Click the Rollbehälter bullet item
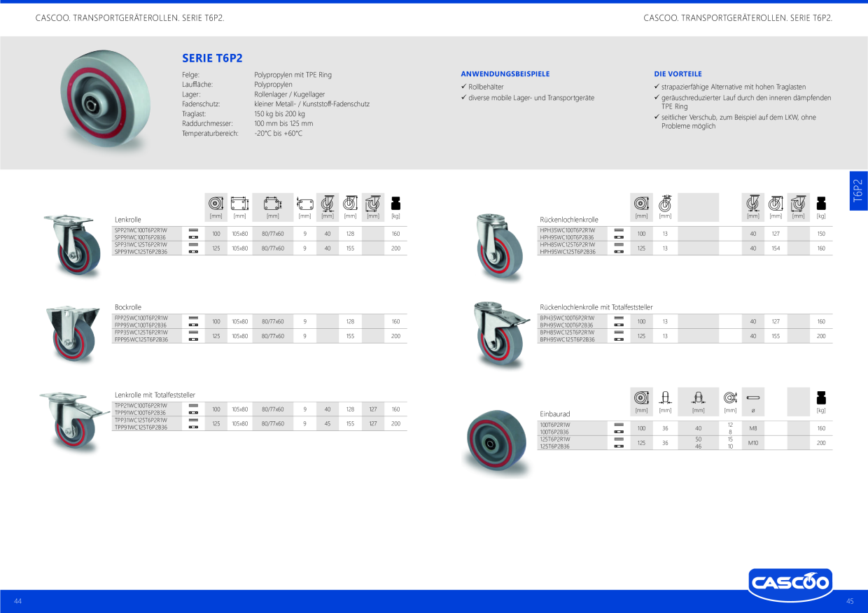Viewport: 868px width, 613px height. pos(482,87)
